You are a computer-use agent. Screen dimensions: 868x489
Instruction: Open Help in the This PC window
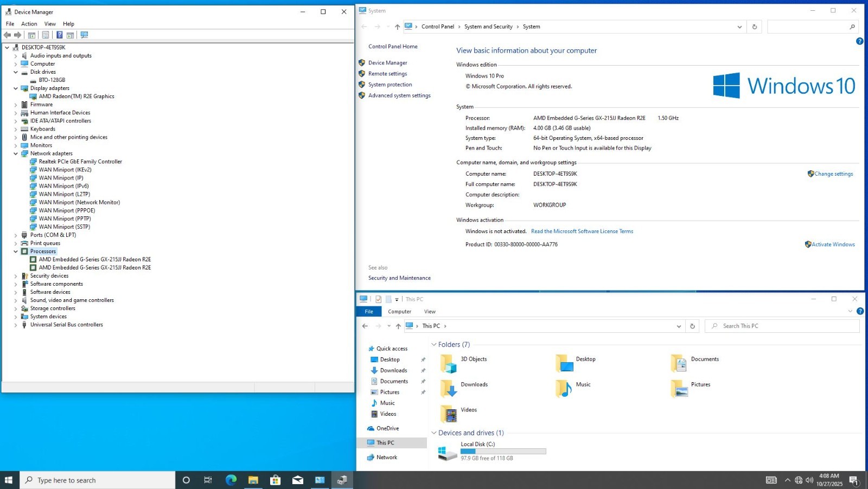860,311
